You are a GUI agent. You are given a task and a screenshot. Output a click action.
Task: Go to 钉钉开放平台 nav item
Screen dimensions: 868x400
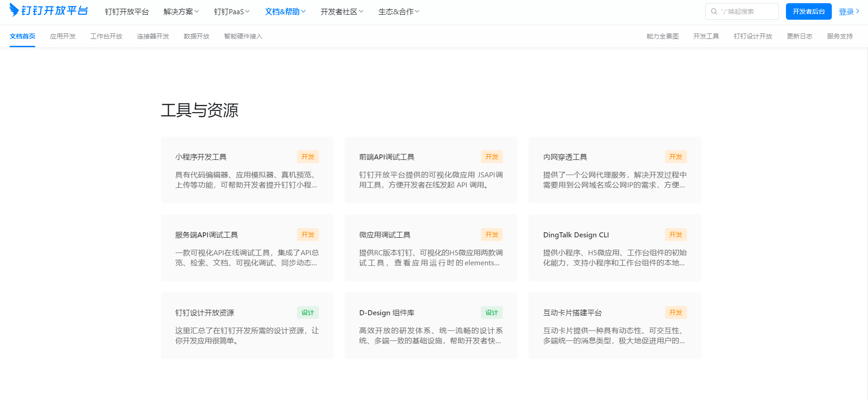[x=127, y=11]
